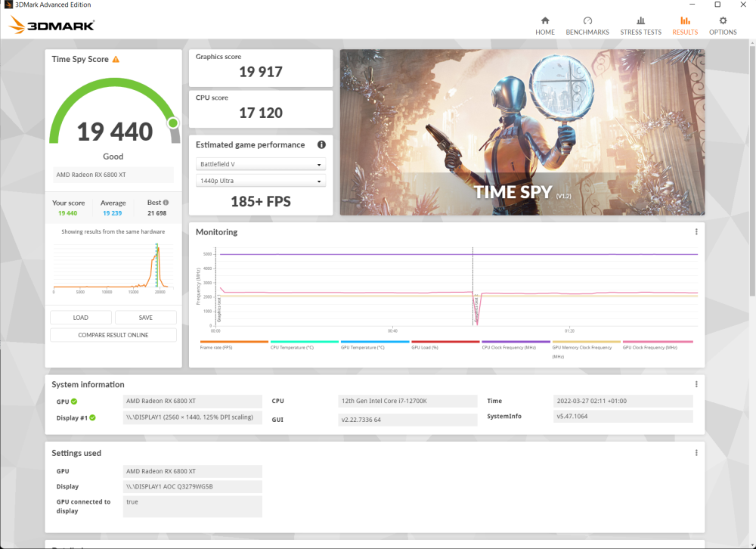This screenshot has width=756, height=549.
Task: Click the AMD Radeon RX 6800 XT field under the score gauge
Action: (x=113, y=175)
